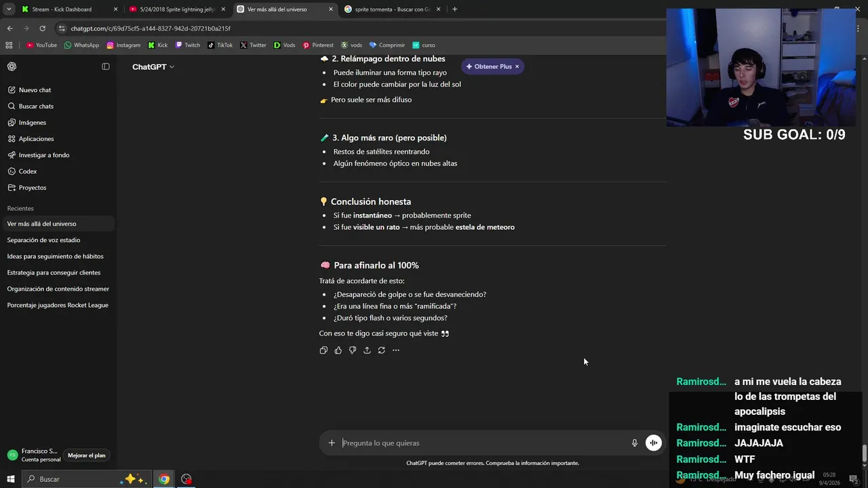Open the WhatsApp bookmark
The image size is (868, 488).
point(81,45)
